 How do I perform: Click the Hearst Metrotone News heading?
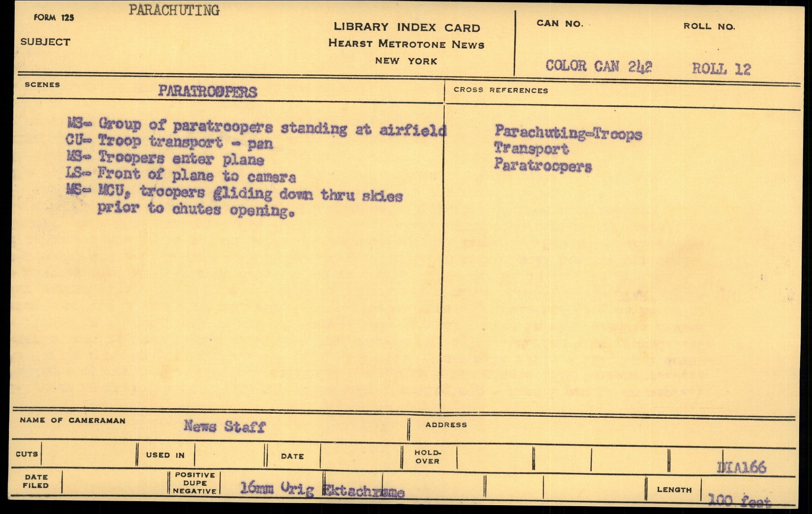coord(406,44)
